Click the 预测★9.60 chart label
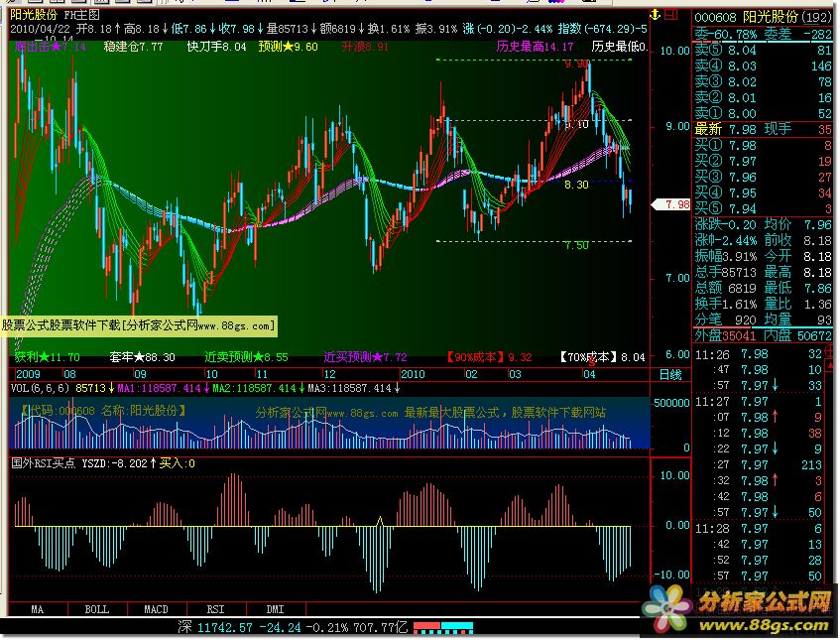Viewport: 840px width, 640px height. point(289,47)
